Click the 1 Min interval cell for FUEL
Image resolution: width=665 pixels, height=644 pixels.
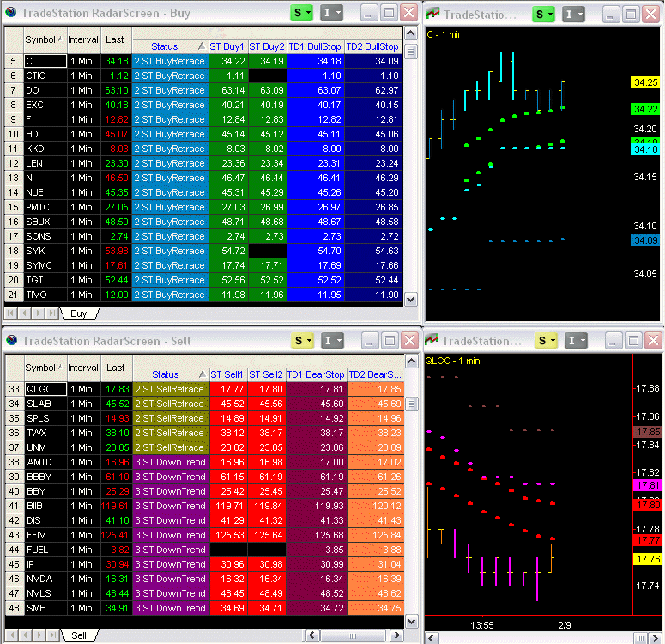click(83, 550)
